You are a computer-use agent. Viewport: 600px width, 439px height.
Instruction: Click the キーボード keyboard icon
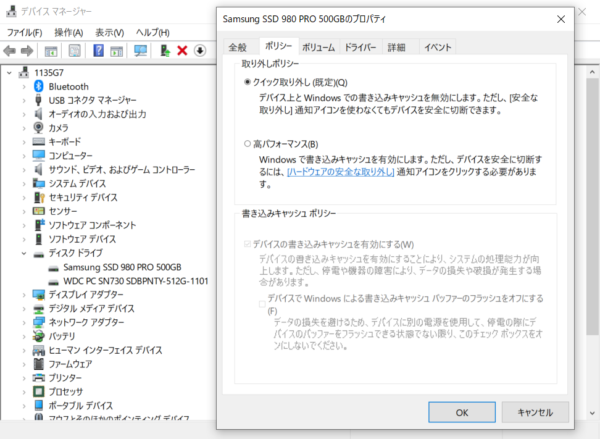pyautogui.click(x=39, y=142)
